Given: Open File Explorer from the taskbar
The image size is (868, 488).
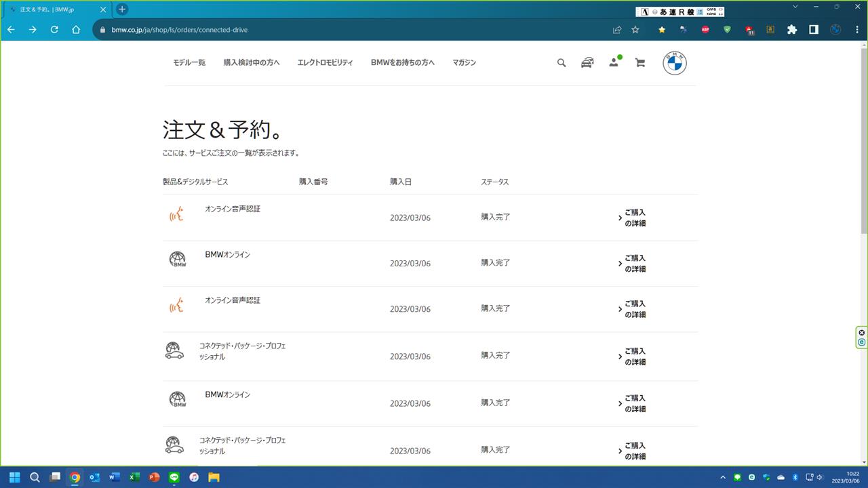Looking at the screenshot, I should click(x=214, y=477).
